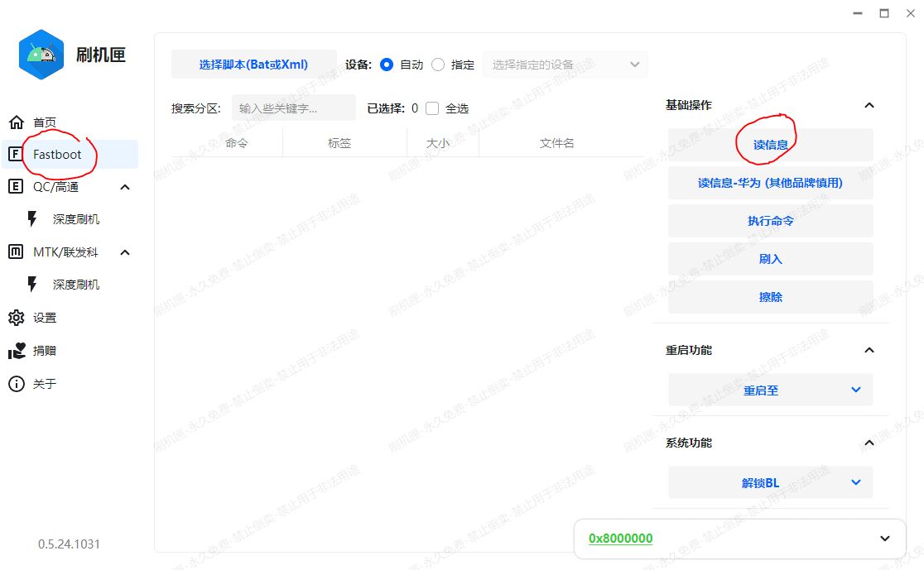
Task: Collapse the 基础操作 section
Action: click(x=869, y=105)
